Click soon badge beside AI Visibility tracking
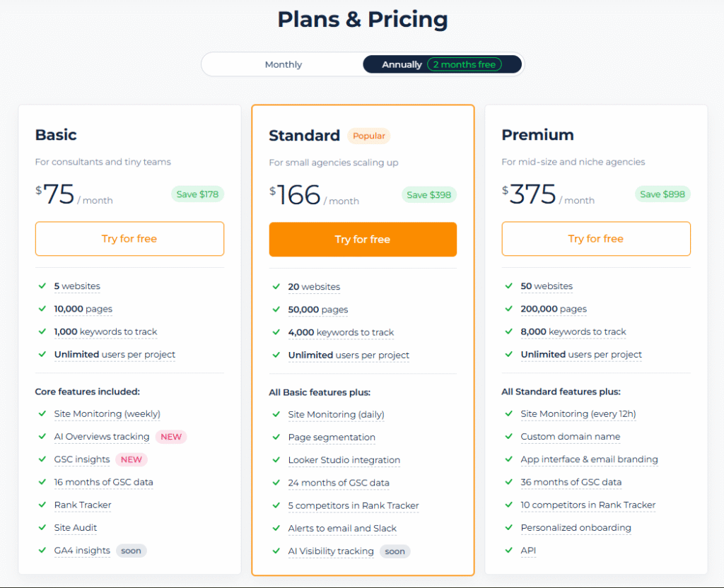Screen dimensions: 724x588 tap(395, 551)
